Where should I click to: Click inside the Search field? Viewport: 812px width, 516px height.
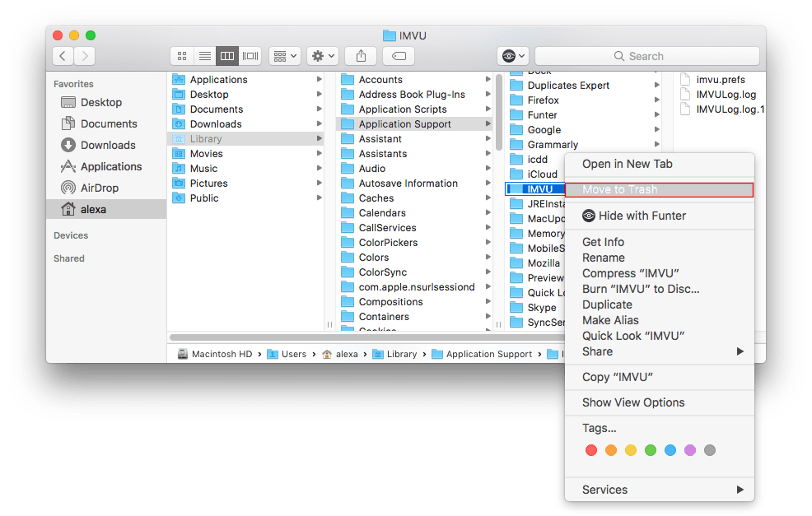point(647,55)
